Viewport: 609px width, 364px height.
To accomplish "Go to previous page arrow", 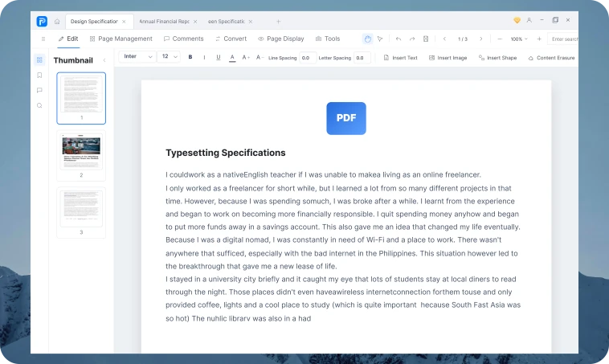I will [444, 39].
